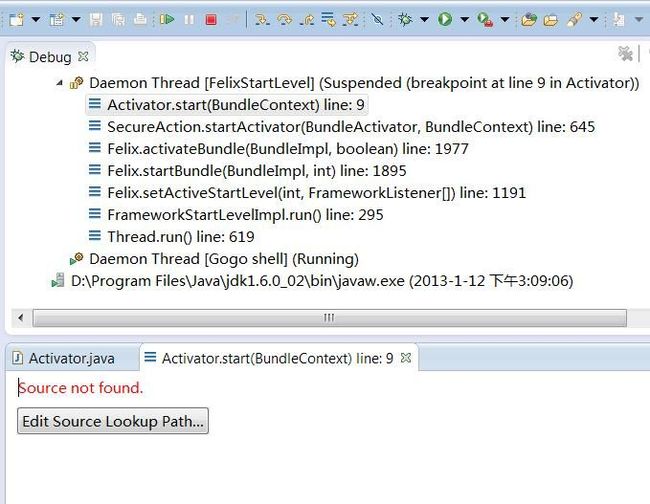This screenshot has width=650, height=504.
Task: Toggle Use Step Filters icon
Action: (x=351, y=19)
